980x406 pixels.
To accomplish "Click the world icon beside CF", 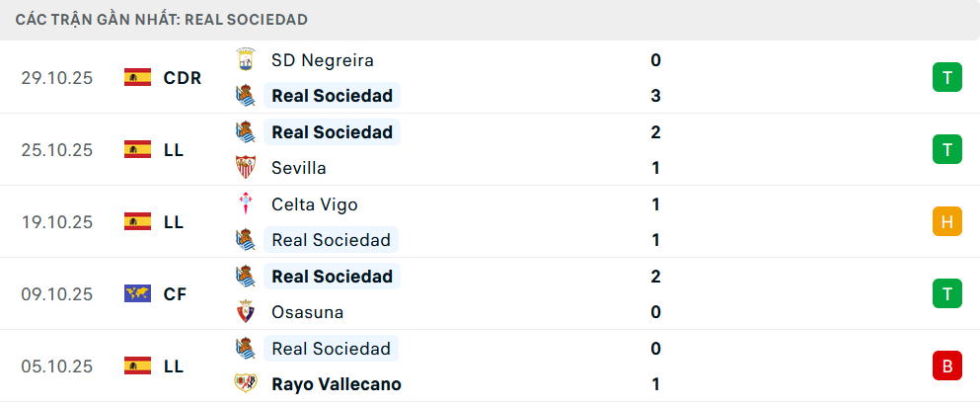I will 137,293.
